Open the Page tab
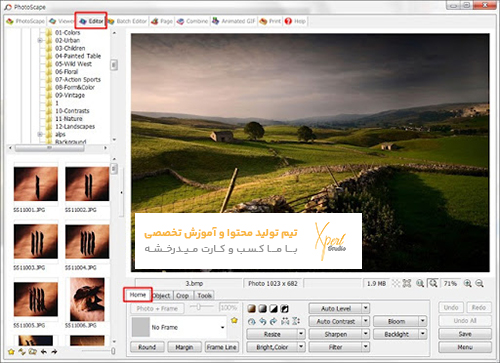Viewport: 500px width, 363px height. 162,21
